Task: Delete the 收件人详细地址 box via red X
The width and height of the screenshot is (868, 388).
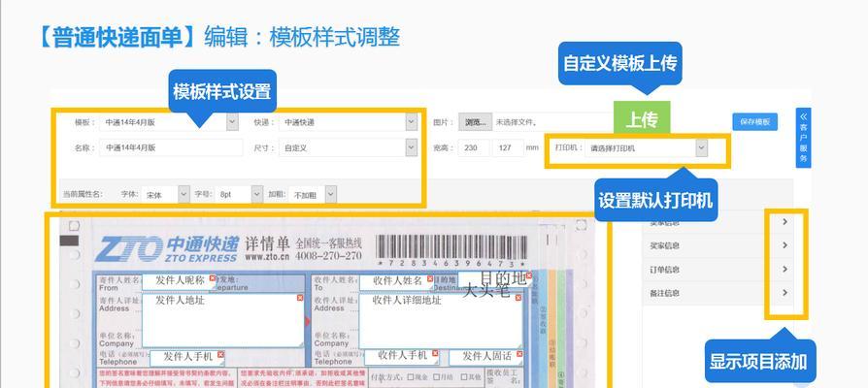Action: click(x=518, y=298)
